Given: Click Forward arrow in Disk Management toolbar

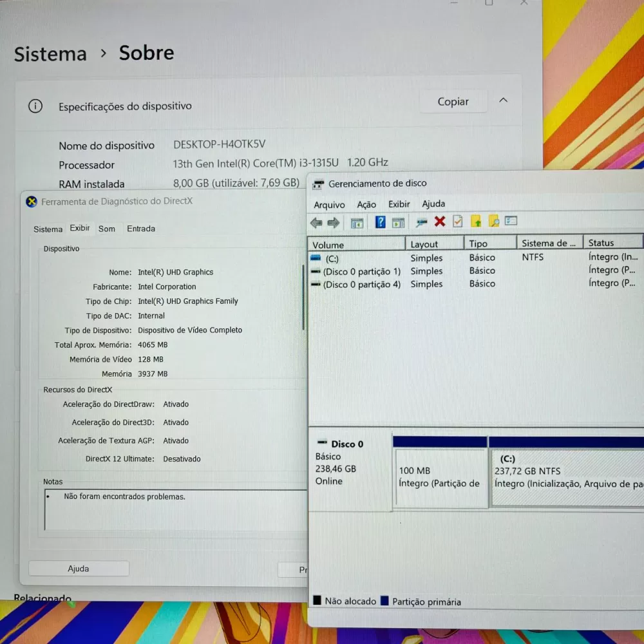Looking at the screenshot, I should coord(334,223).
